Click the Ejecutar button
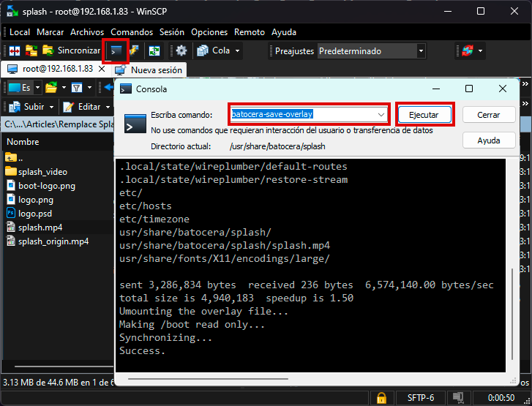The height and width of the screenshot is (406, 532). tap(424, 115)
